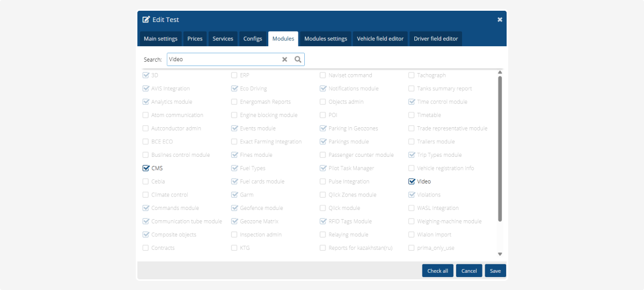
Task: Focus the module Search input field
Action: [223, 60]
